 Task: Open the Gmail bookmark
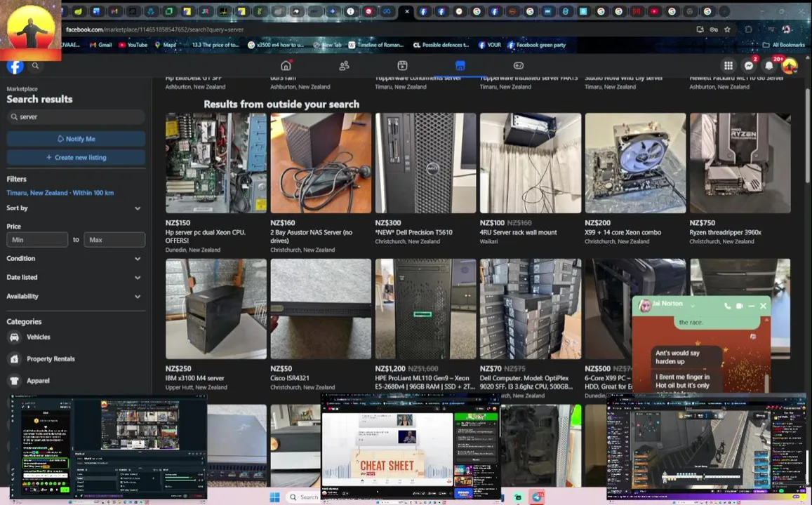pyautogui.click(x=100, y=45)
